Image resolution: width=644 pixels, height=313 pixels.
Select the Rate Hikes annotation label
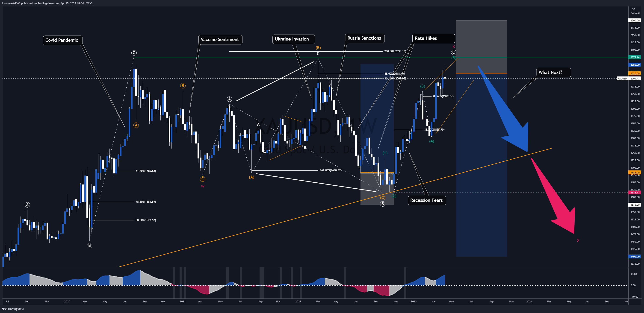(433, 38)
